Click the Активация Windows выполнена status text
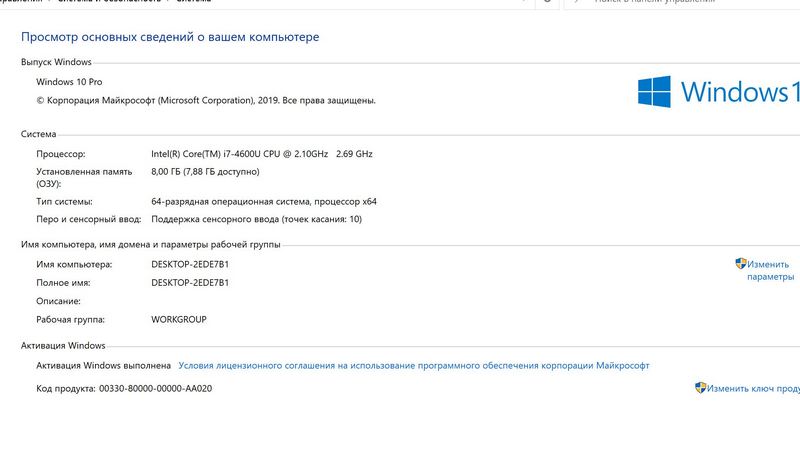The width and height of the screenshot is (800, 475). [x=103, y=366]
